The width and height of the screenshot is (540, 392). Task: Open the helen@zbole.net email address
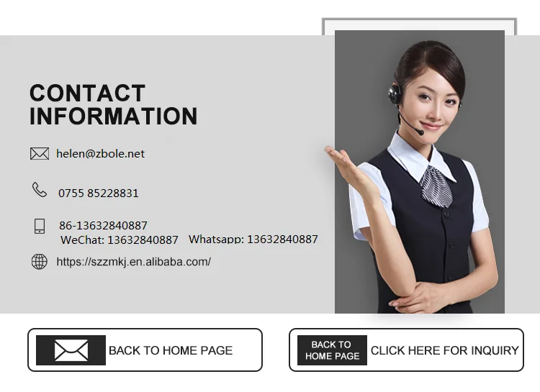[100, 154]
